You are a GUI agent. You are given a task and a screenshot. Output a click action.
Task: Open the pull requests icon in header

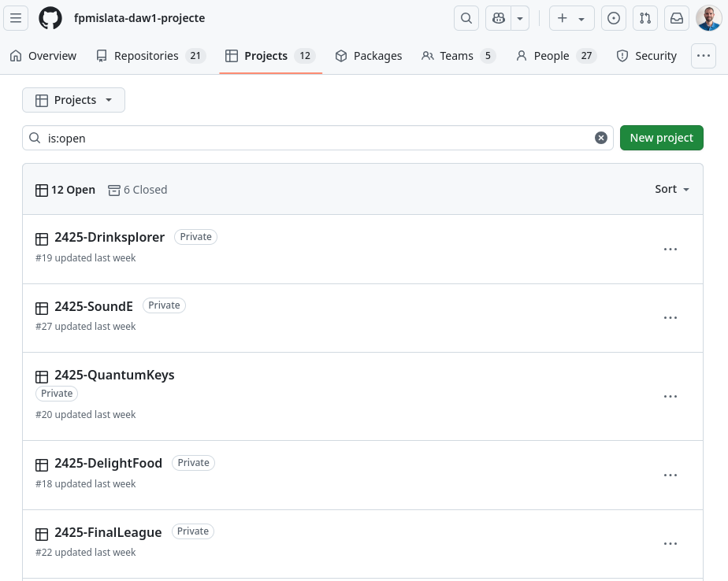pos(645,18)
